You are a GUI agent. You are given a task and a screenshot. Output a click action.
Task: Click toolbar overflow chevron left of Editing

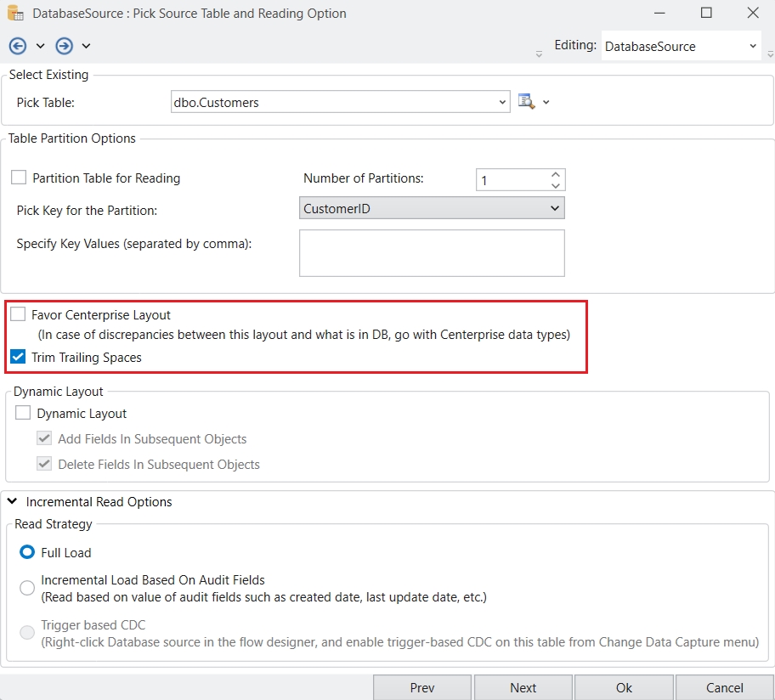(x=539, y=54)
